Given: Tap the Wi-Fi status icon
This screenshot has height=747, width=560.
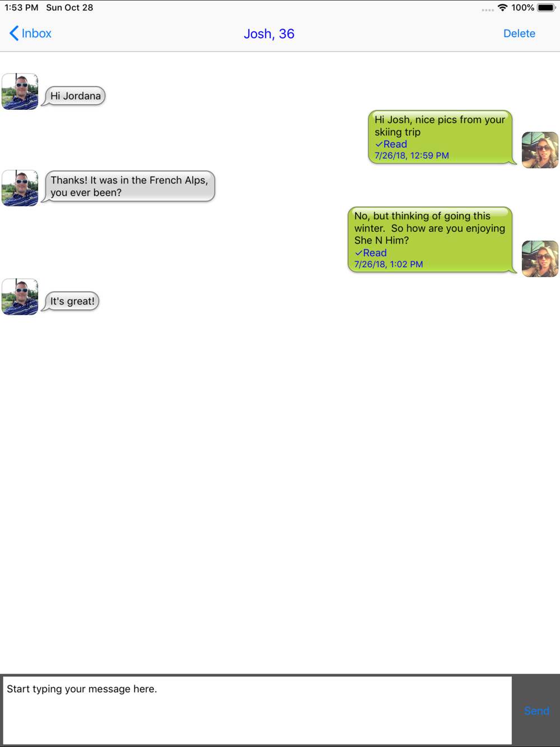Looking at the screenshot, I should (x=502, y=8).
